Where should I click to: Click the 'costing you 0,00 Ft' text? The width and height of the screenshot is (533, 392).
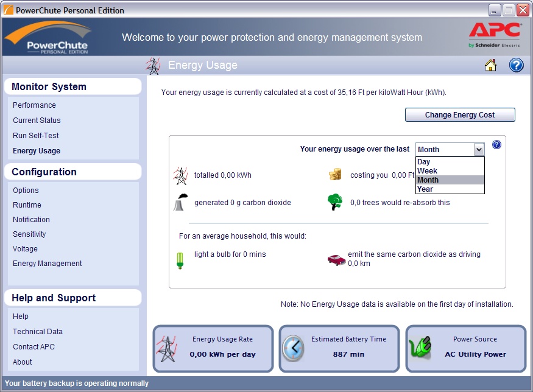383,175
